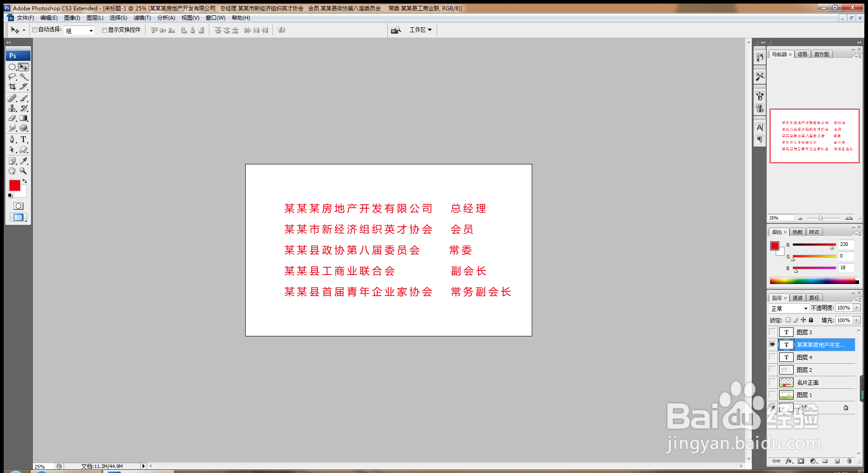868x473 pixels.
Task: Select the Sponge tool
Action: pyautogui.click(x=24, y=128)
